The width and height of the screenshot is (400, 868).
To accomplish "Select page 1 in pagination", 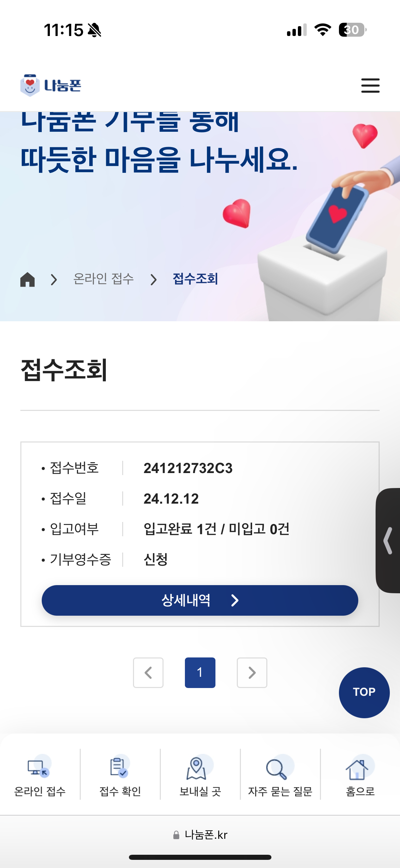I will (200, 672).
